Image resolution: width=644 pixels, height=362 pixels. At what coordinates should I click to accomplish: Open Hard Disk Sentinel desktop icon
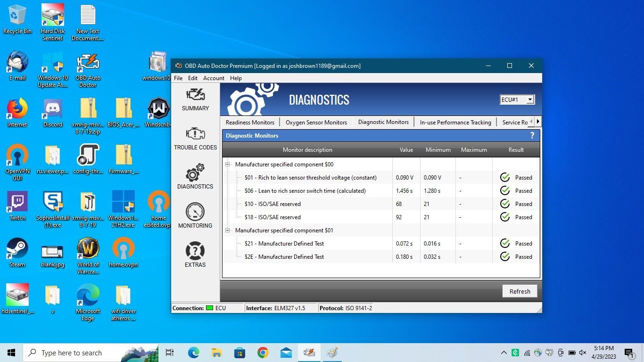point(52,23)
